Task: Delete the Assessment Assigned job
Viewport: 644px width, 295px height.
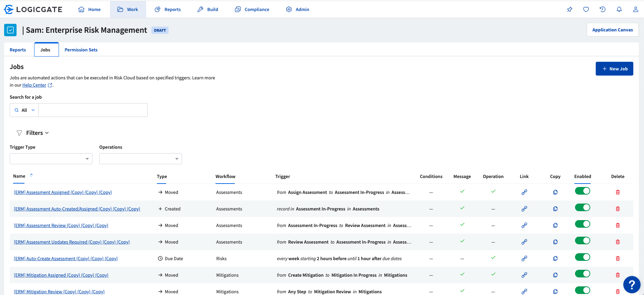Action: click(618, 192)
